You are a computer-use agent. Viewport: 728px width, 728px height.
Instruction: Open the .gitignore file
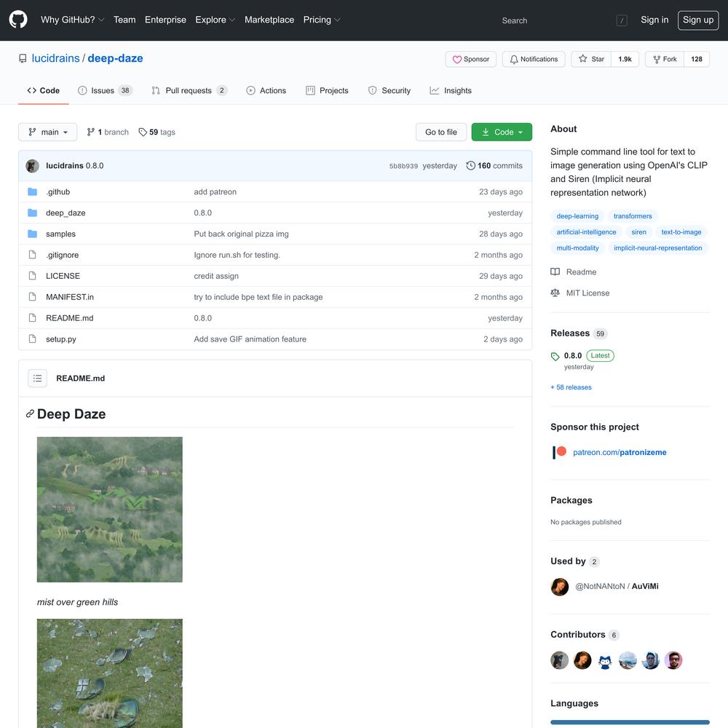point(62,255)
